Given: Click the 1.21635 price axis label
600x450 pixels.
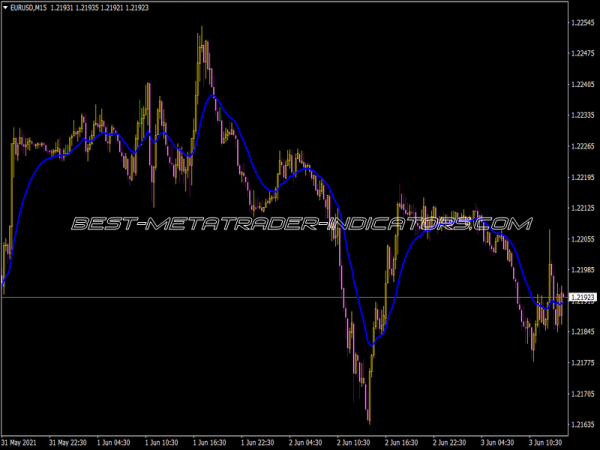Looking at the screenshot, I should (581, 425).
